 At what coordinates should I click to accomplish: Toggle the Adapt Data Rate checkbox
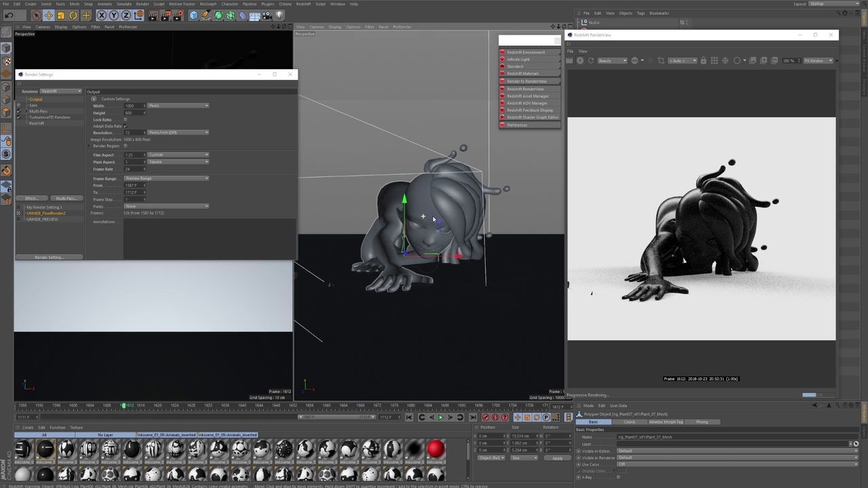click(125, 126)
